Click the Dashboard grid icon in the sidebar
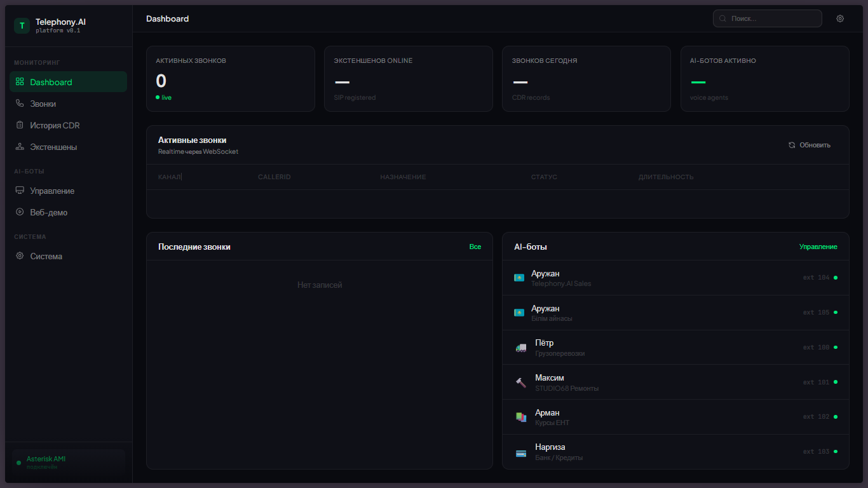The width and height of the screenshot is (868, 488). [20, 82]
